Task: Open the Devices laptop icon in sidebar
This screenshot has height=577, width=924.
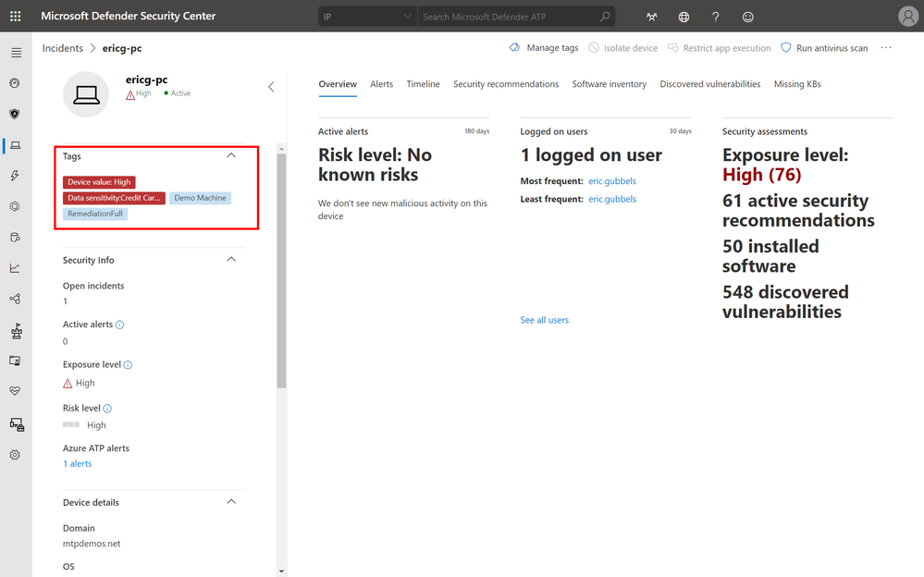Action: coord(16,145)
